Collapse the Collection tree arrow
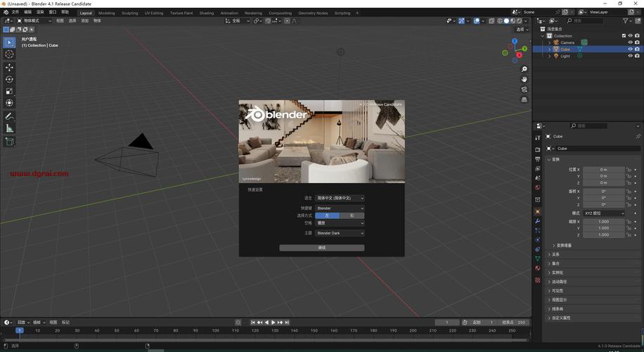The image size is (644, 352). [543, 36]
